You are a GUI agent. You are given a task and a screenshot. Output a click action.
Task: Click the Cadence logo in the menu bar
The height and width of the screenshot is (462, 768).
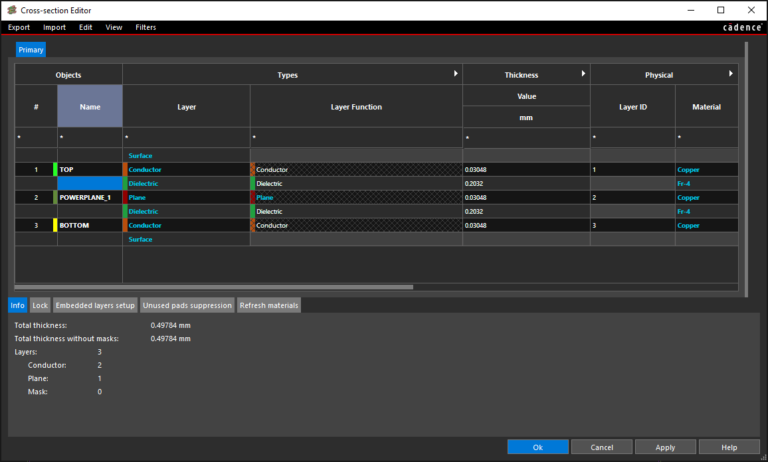tap(742, 27)
